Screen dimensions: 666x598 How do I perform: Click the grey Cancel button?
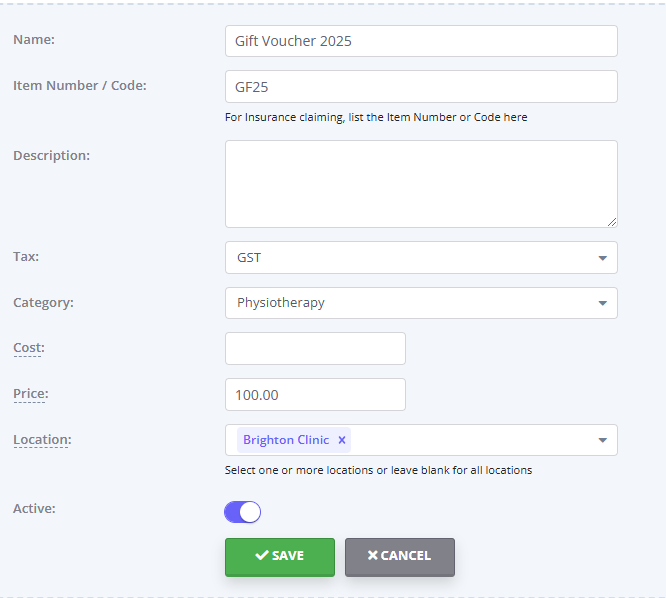[x=400, y=557]
